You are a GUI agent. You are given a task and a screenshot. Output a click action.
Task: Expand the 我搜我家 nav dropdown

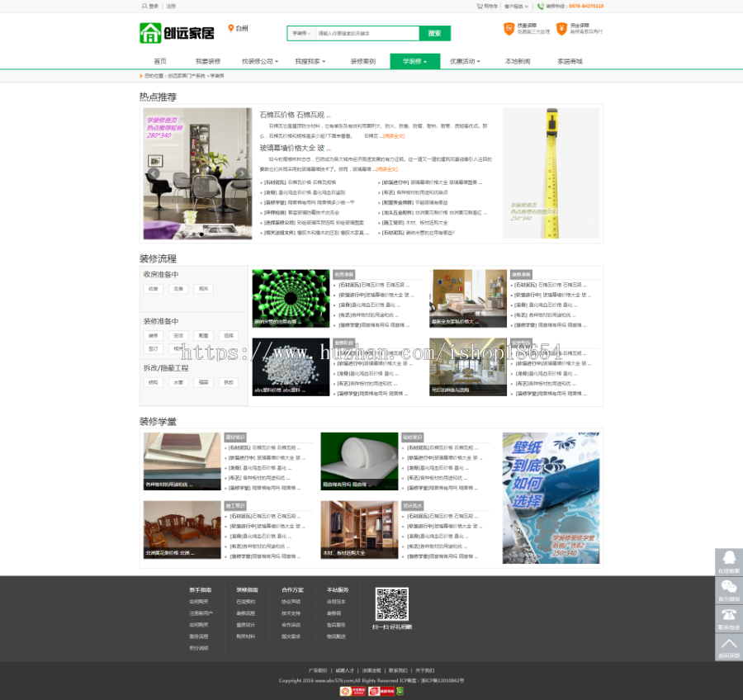click(310, 61)
